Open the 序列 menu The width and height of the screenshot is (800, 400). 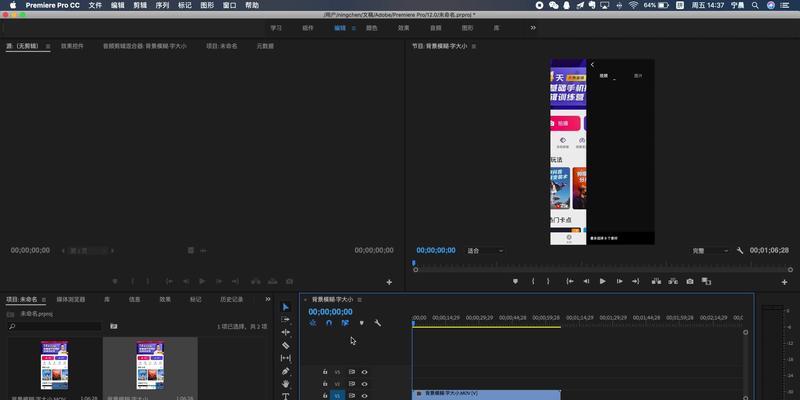162,5
